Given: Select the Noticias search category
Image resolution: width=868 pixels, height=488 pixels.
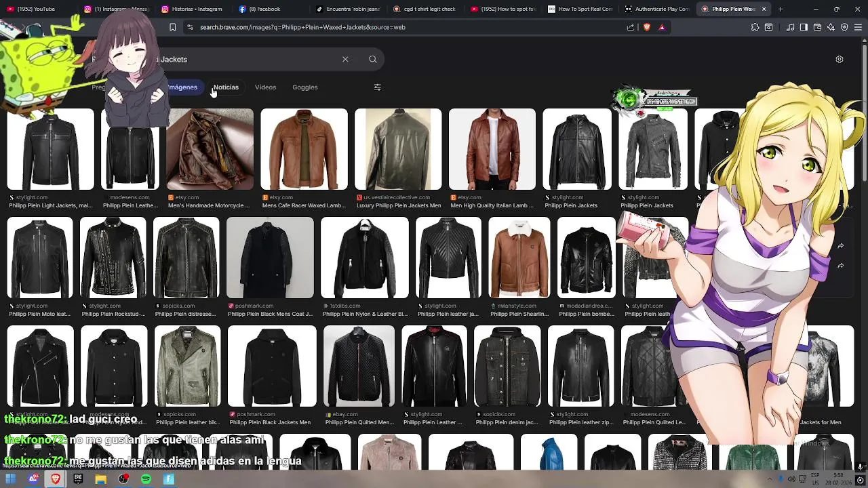Looking at the screenshot, I should [x=226, y=87].
